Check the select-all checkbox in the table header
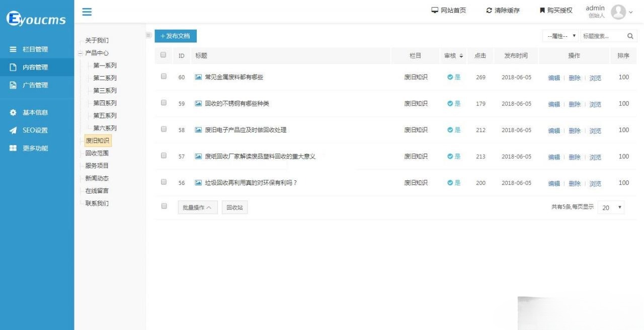 point(163,55)
